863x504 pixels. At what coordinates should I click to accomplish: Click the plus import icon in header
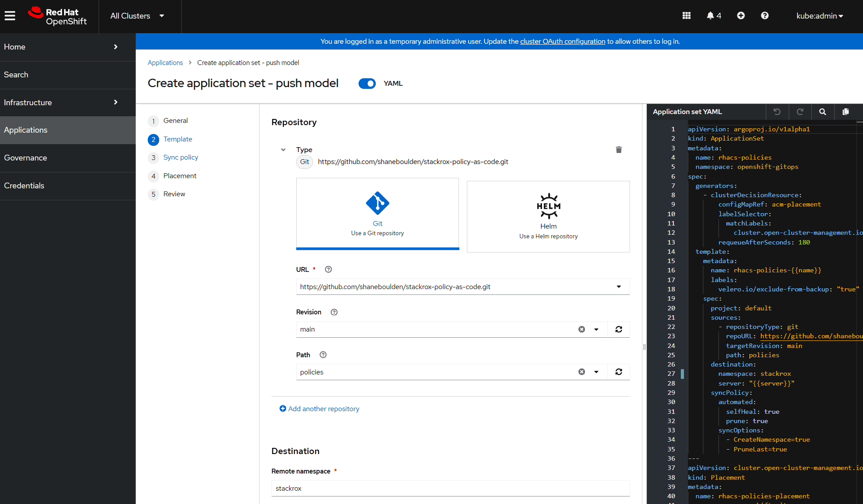coord(741,16)
